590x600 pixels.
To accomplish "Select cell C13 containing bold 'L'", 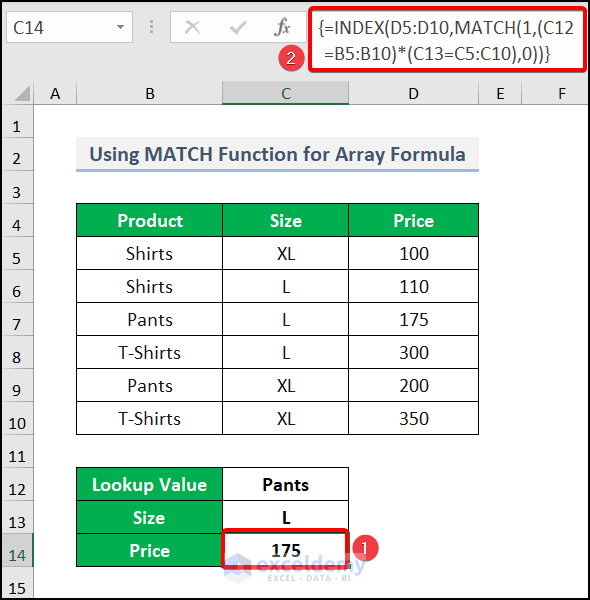I will click(x=285, y=517).
